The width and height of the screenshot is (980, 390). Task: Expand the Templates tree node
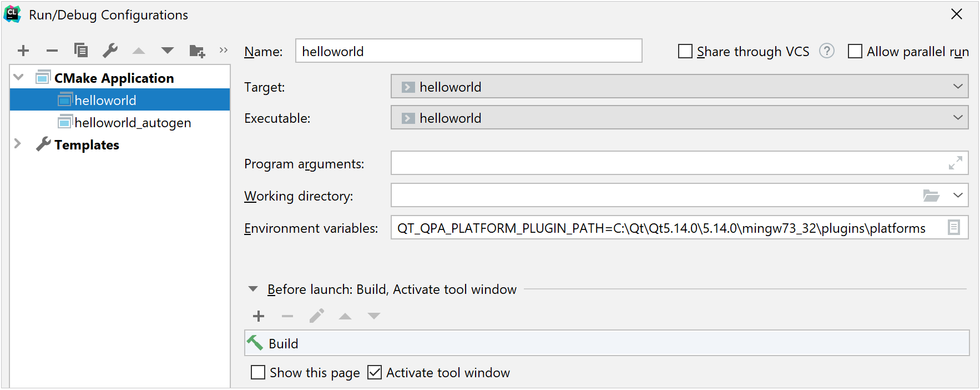click(18, 144)
